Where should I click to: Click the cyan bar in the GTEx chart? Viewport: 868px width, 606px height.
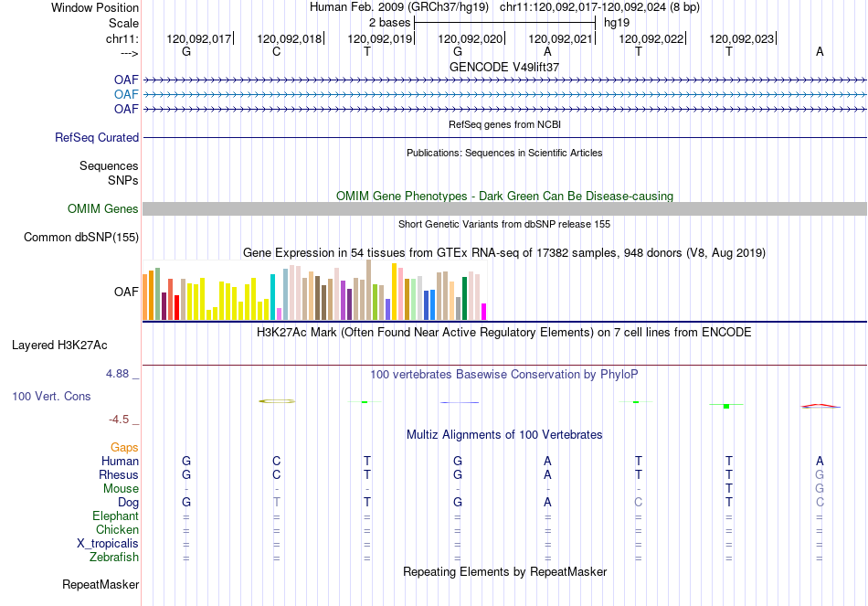click(x=272, y=297)
